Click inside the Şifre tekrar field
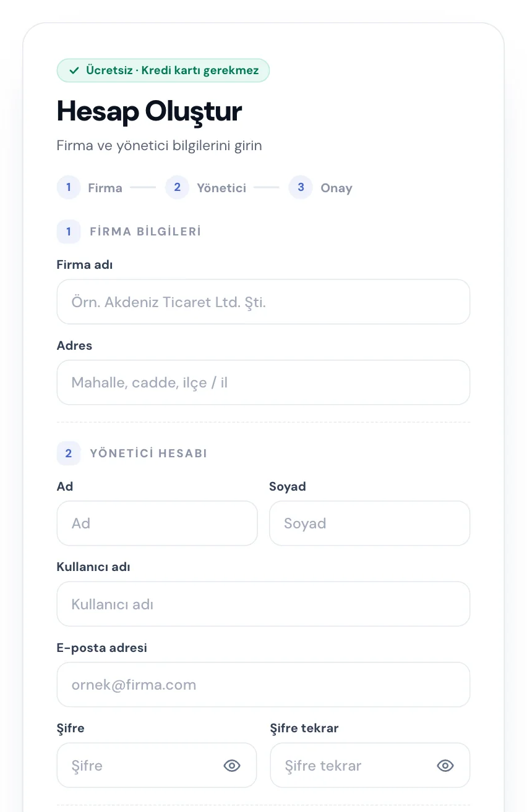 [370, 765]
